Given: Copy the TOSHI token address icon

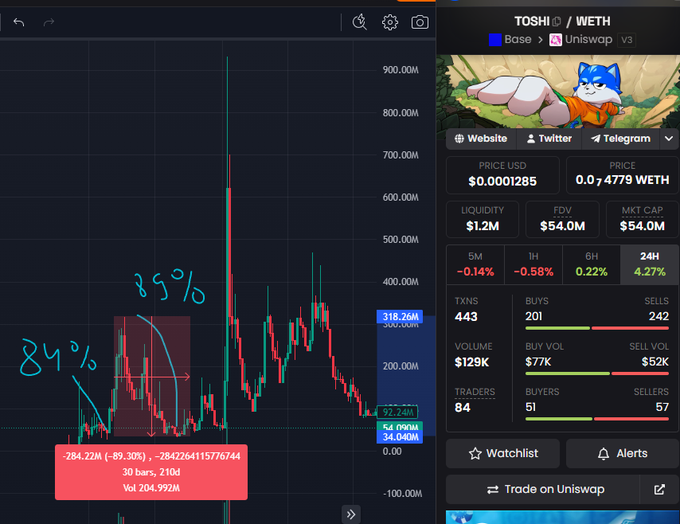Looking at the screenshot, I should (557, 21).
